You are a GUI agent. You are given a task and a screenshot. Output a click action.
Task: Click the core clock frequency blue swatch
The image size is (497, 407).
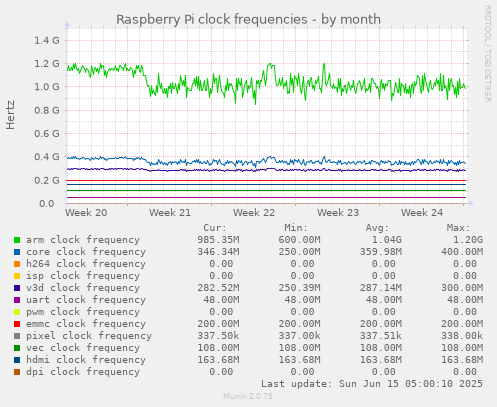click(x=17, y=252)
